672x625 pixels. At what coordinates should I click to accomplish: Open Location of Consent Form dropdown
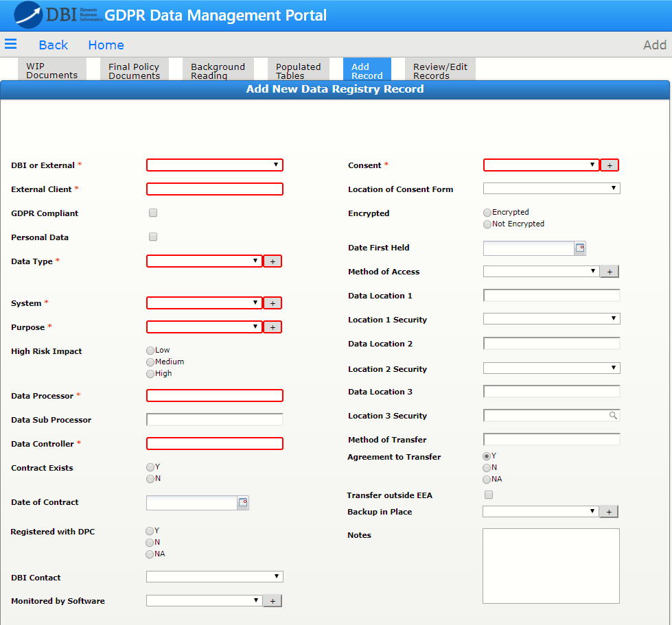[x=552, y=188]
